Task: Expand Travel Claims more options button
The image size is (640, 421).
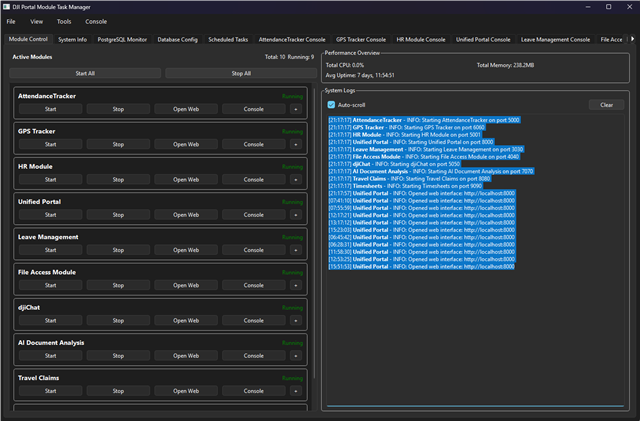Action: (296, 391)
